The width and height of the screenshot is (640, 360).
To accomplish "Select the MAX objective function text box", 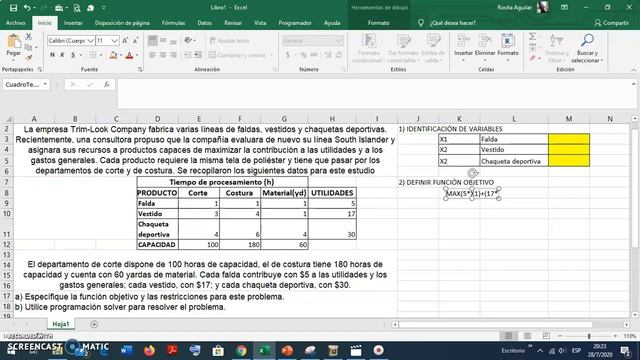I will [x=472, y=193].
